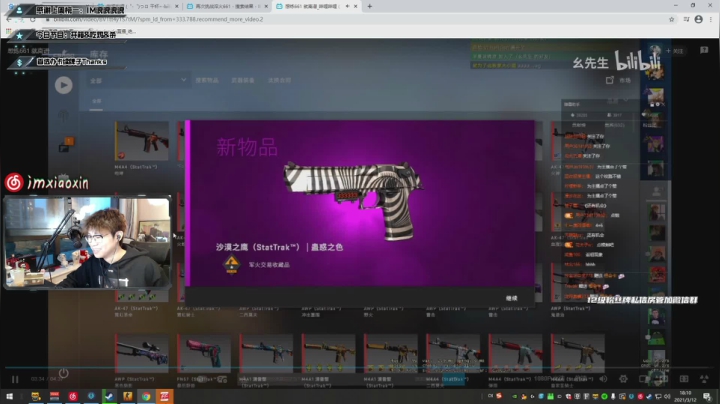This screenshot has height=404, width=720.
Task: Open the Chrome three-dot menu
Action: pyautogui.click(x=711, y=19)
